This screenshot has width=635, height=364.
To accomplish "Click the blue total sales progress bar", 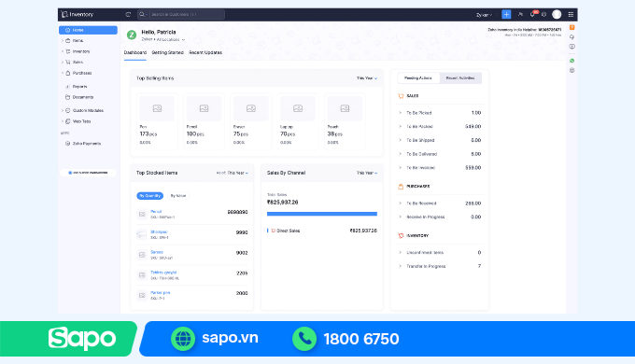I will coord(322,214).
